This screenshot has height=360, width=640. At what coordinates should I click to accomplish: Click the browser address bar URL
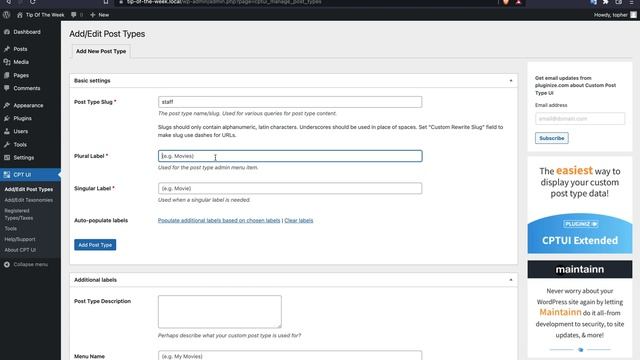[224, 2]
